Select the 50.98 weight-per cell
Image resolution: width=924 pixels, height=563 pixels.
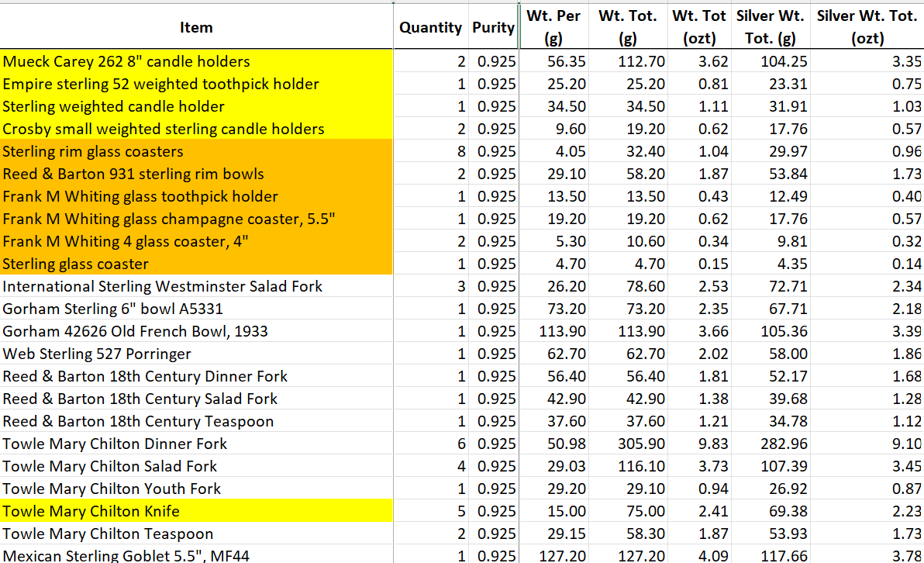(x=553, y=444)
